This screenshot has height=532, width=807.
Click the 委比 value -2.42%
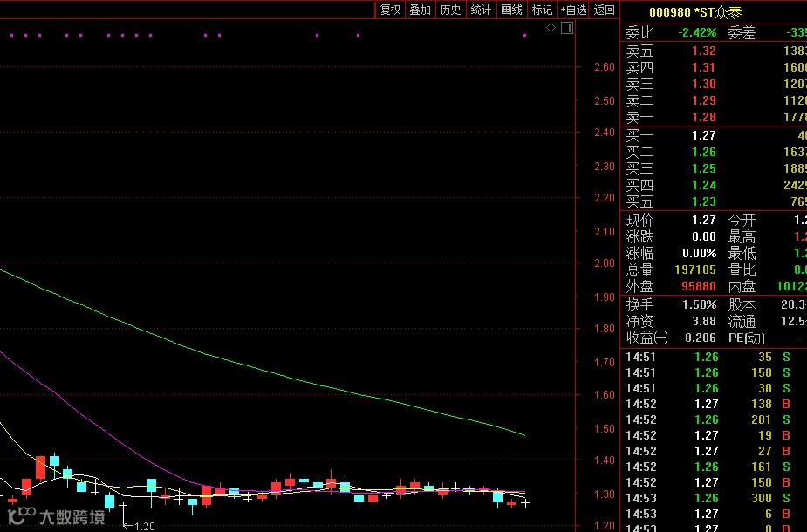pos(697,32)
